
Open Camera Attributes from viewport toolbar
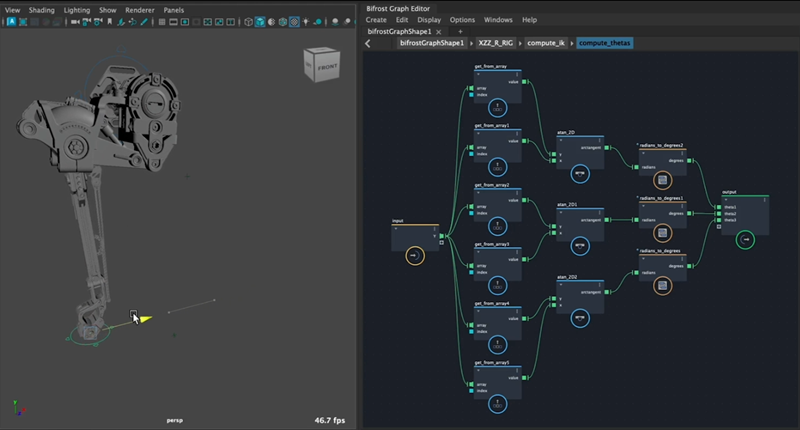[98, 22]
